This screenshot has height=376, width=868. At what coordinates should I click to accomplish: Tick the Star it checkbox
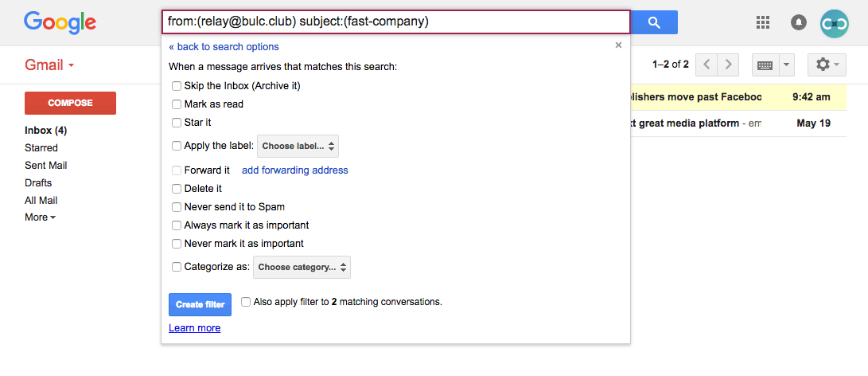click(177, 123)
